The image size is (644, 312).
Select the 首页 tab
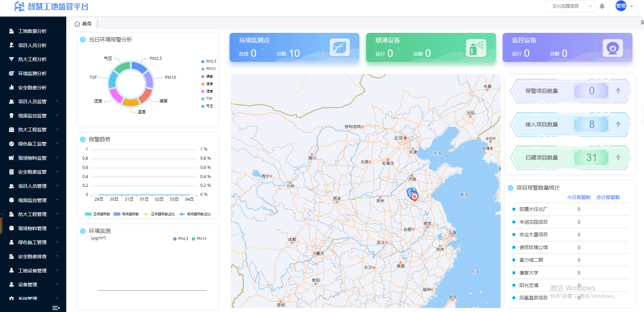click(x=87, y=24)
